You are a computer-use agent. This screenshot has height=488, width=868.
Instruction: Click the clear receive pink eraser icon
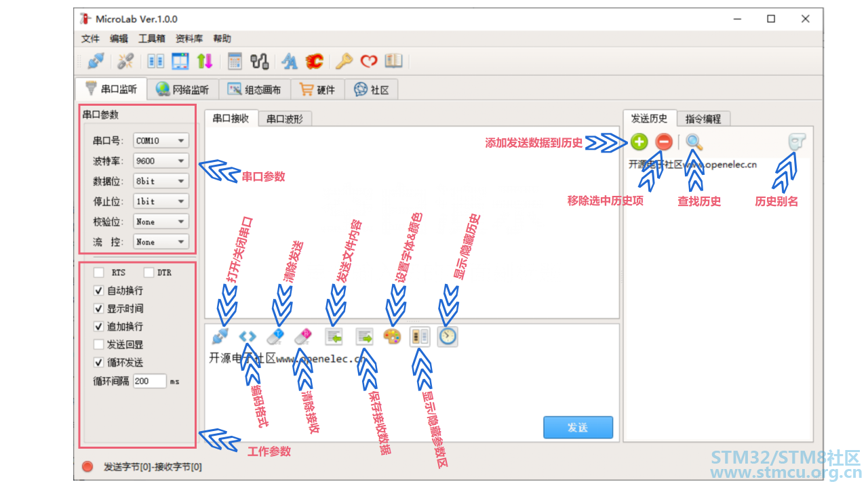click(303, 336)
